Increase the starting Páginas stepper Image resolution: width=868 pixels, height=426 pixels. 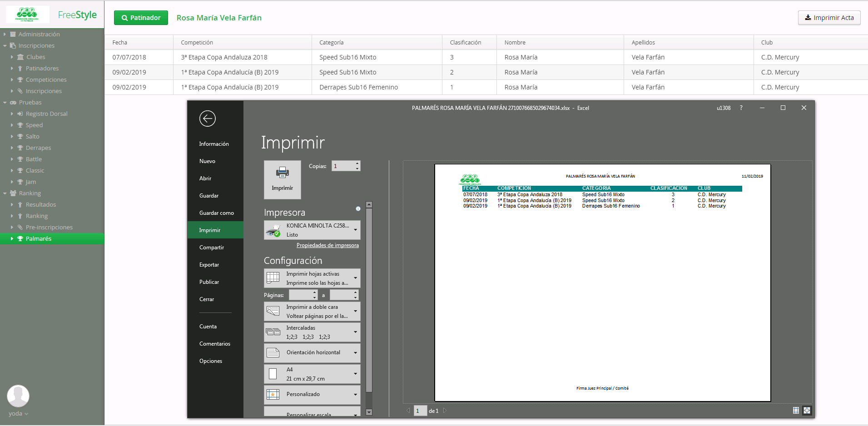click(315, 292)
